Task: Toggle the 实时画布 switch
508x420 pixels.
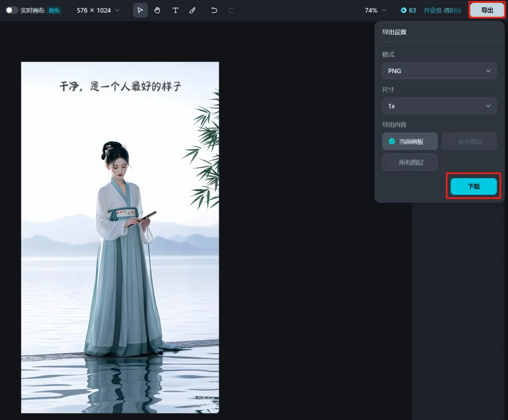Action: (x=12, y=10)
